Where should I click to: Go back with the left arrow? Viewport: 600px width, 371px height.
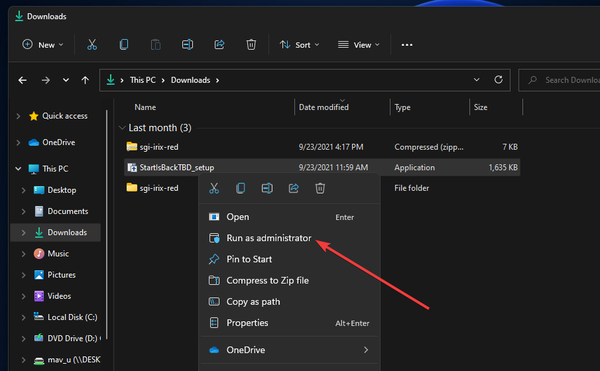[23, 80]
